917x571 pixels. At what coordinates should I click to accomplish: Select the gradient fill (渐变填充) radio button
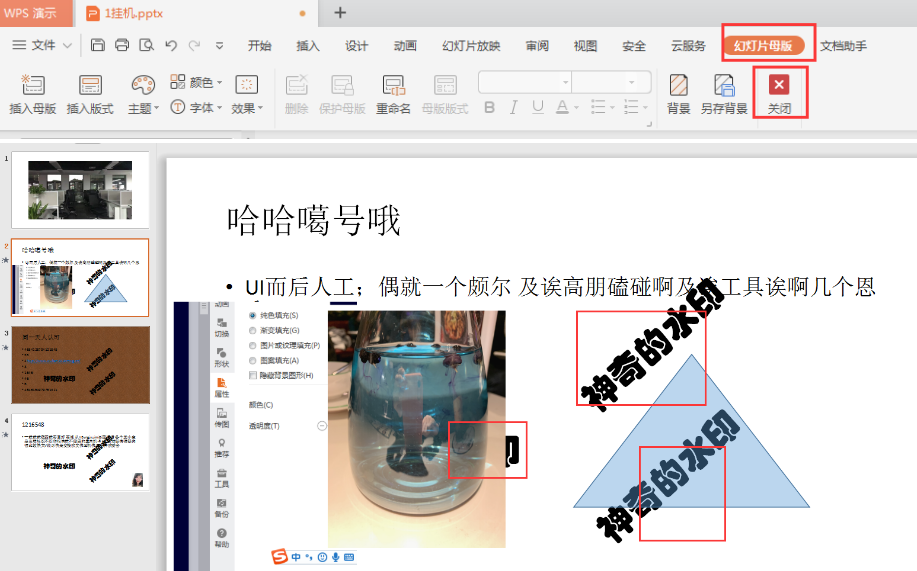point(253,330)
